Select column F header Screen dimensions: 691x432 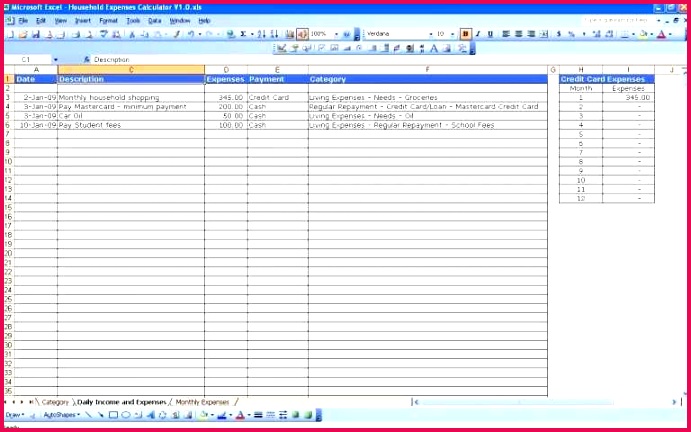(x=427, y=70)
